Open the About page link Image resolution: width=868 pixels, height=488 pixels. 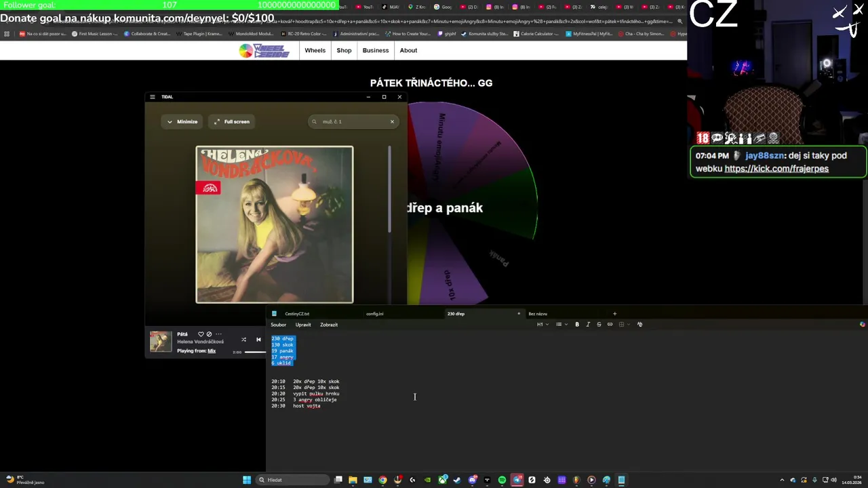408,51
